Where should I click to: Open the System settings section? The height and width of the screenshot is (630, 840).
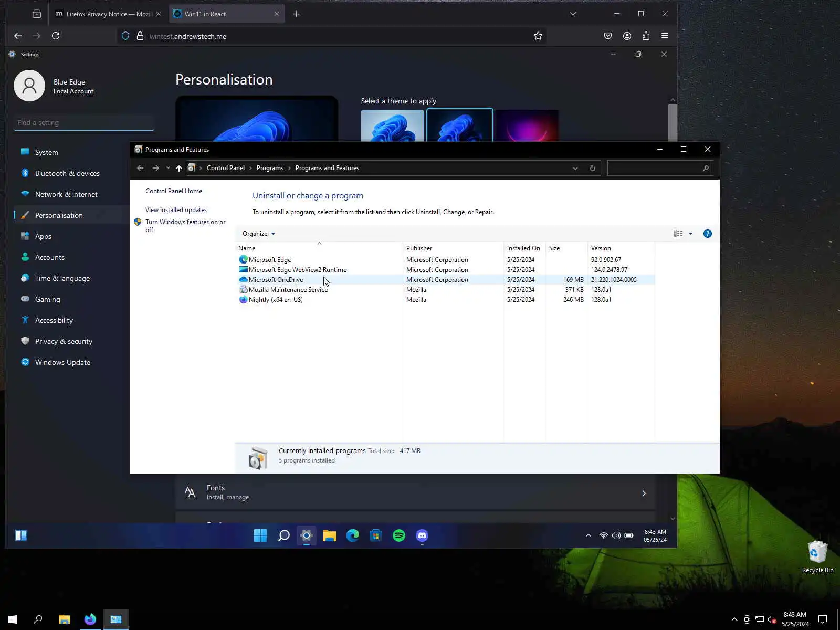pos(71,152)
